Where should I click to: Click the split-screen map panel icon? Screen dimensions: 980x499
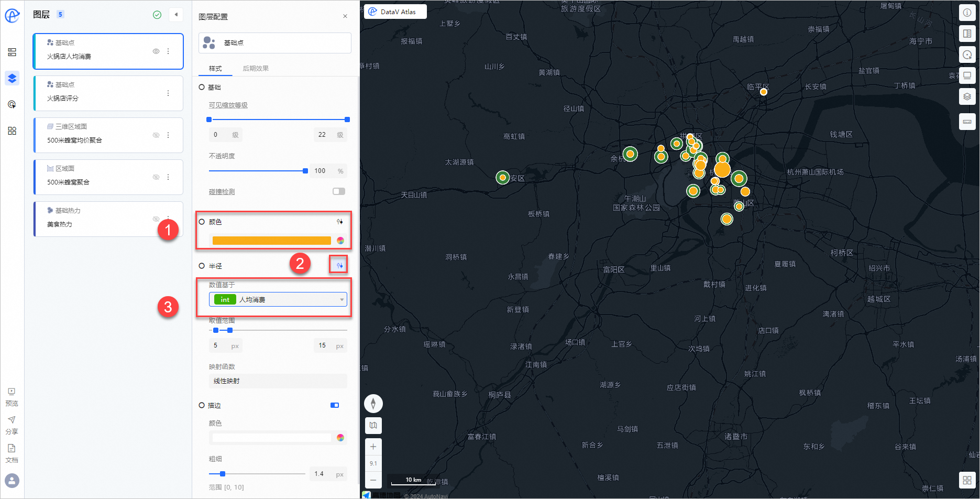[967, 34]
